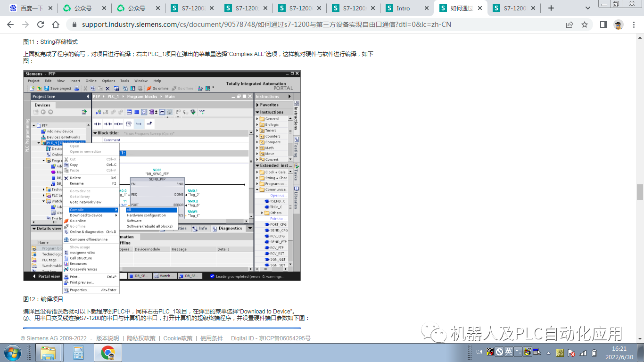Select Compile in the context menu
This screenshot has width=644, height=362.
[x=93, y=210]
